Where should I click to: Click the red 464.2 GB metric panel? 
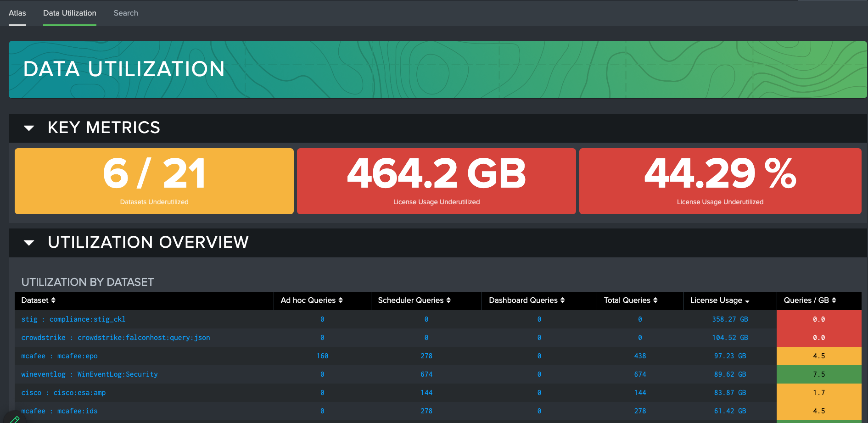[436, 181]
